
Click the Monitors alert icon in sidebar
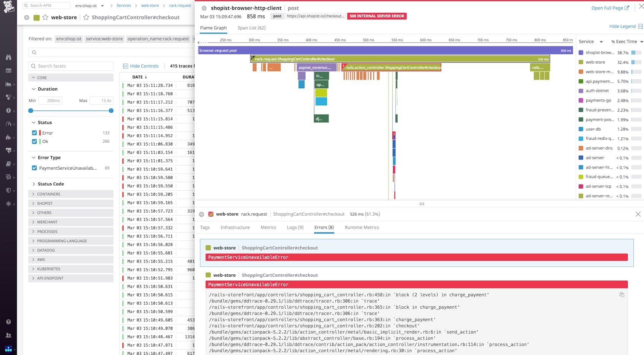tap(8, 110)
